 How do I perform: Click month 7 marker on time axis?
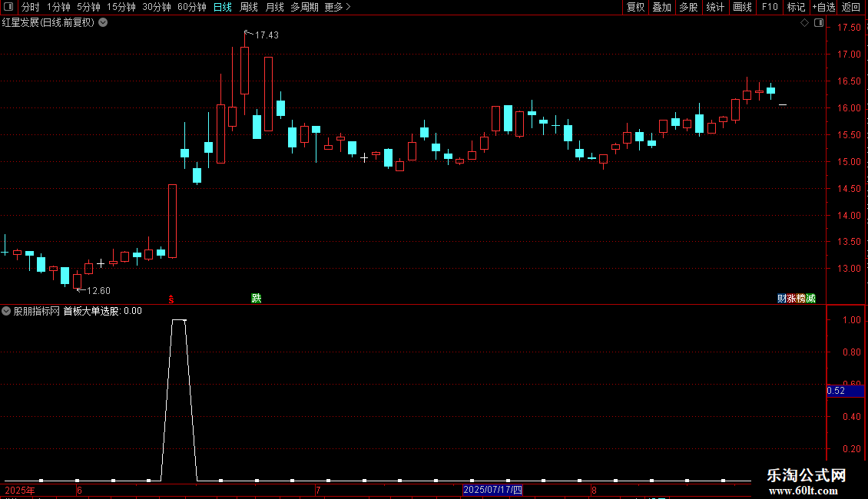click(318, 490)
